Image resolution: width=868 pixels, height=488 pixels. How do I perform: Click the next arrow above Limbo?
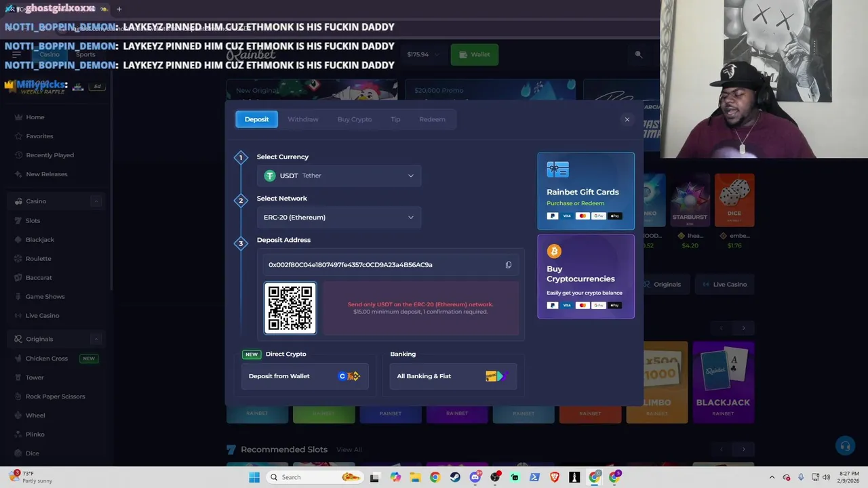tap(743, 328)
